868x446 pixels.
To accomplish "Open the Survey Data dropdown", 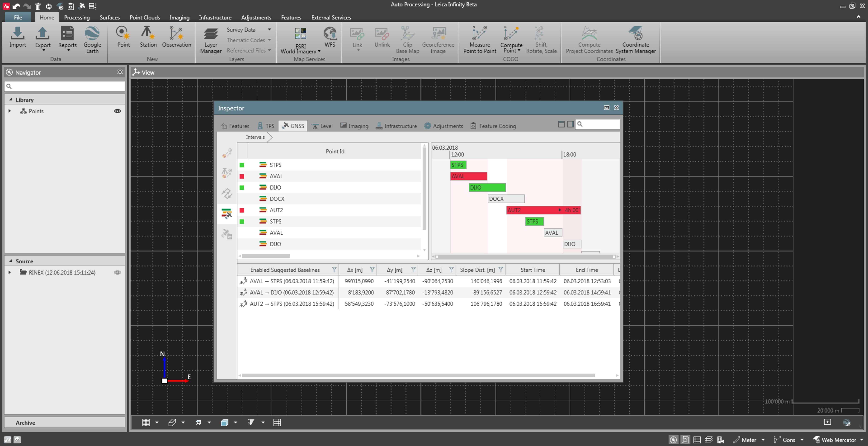I will click(x=270, y=30).
